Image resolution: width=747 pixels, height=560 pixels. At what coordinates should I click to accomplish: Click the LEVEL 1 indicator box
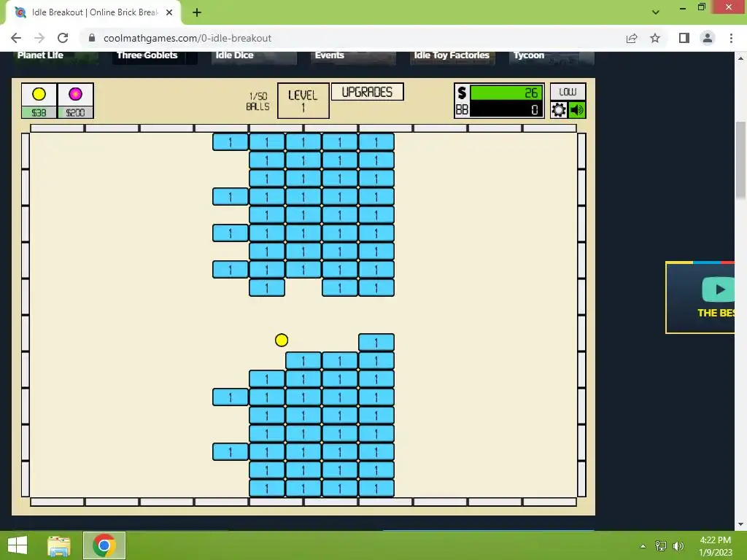(303, 101)
